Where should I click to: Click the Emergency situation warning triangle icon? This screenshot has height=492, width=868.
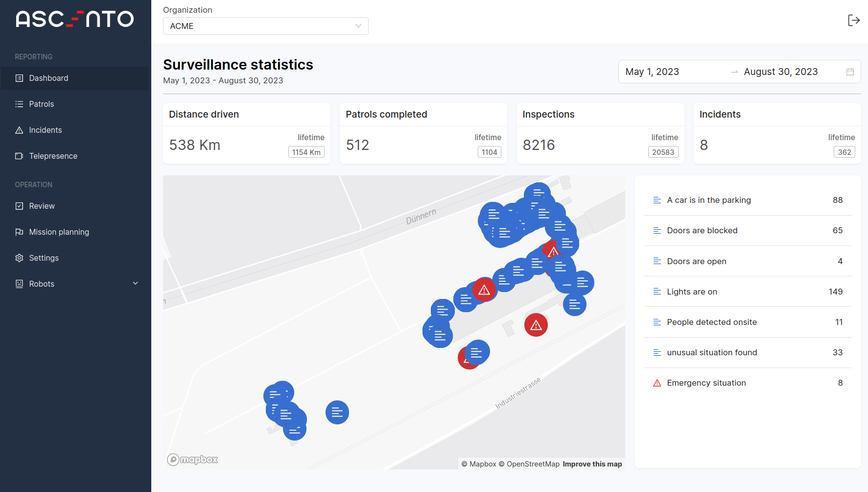click(657, 383)
